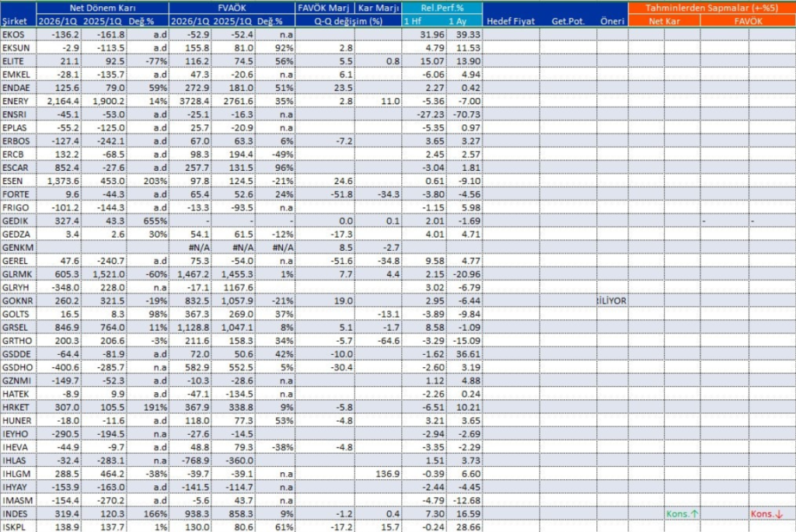Select the IEYHO company cell
Viewport: 796px width, 532px height.
point(19,434)
